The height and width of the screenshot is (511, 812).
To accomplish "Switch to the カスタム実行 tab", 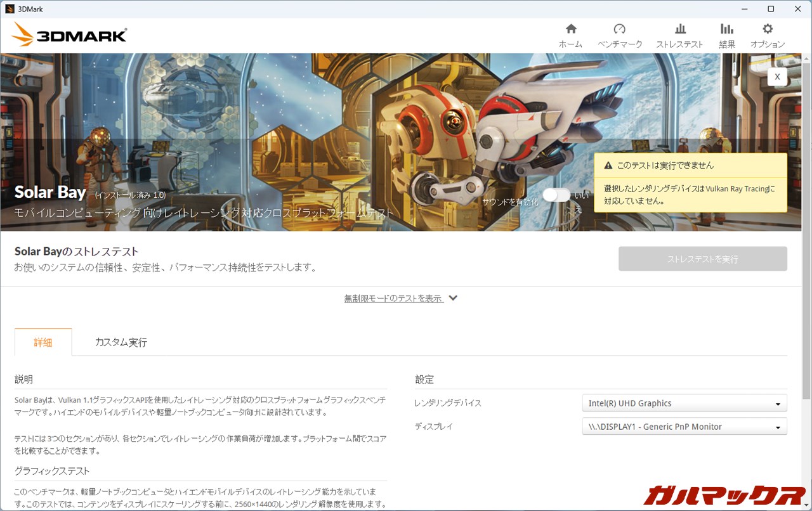I will pos(121,342).
